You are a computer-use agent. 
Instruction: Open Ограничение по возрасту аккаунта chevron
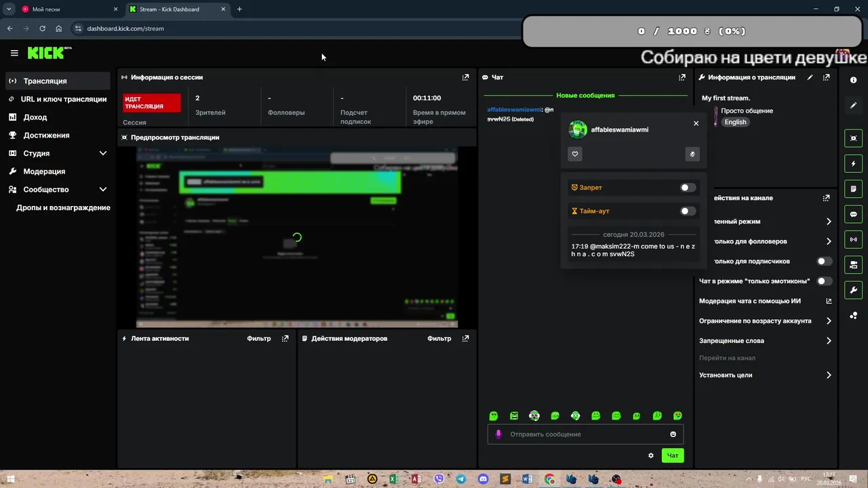click(x=829, y=321)
